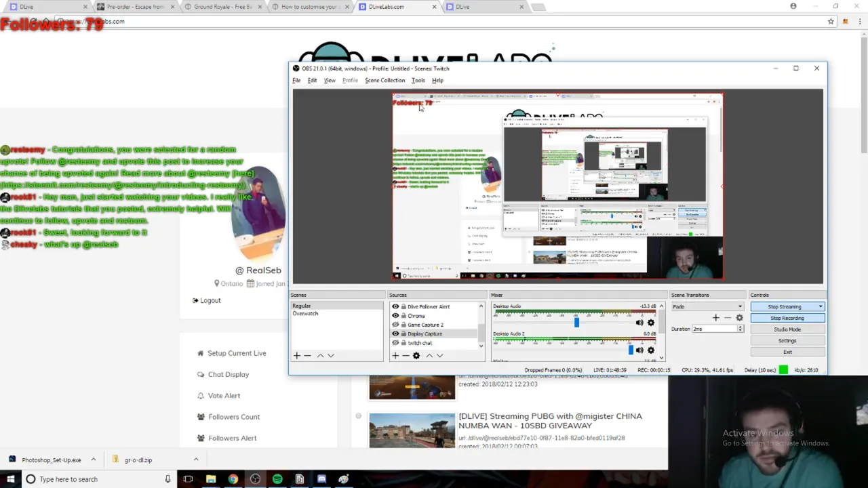
Task: Open the OBS Tools menu
Action: tap(418, 80)
